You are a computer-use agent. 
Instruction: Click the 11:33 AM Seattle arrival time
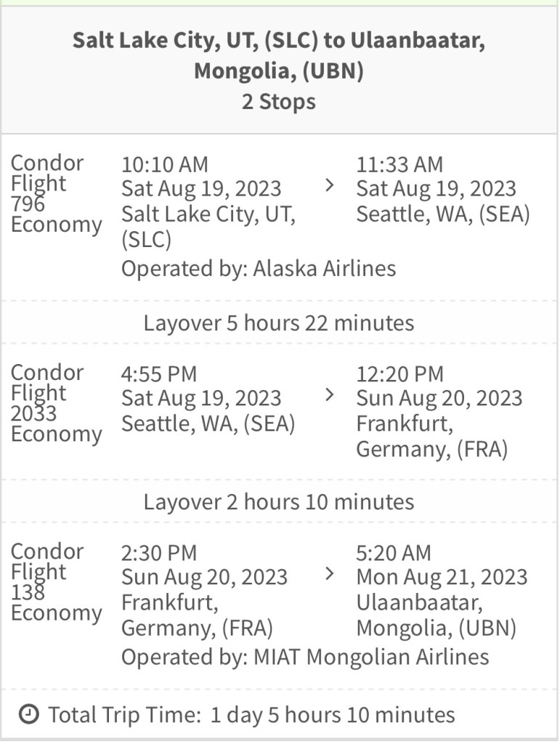pos(399,165)
